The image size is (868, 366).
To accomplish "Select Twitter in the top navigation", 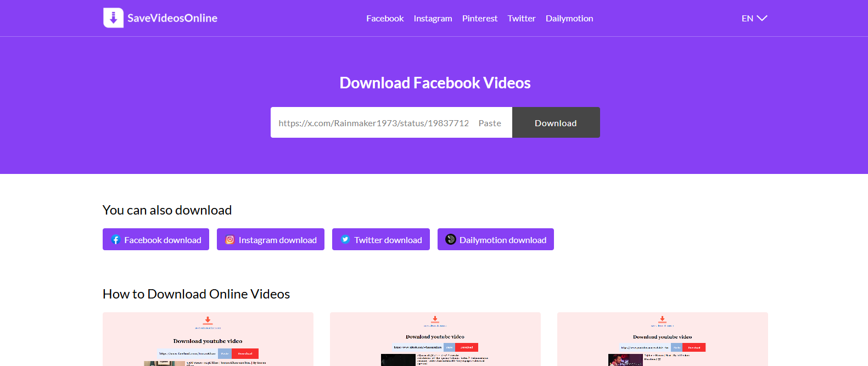I will click(x=521, y=18).
